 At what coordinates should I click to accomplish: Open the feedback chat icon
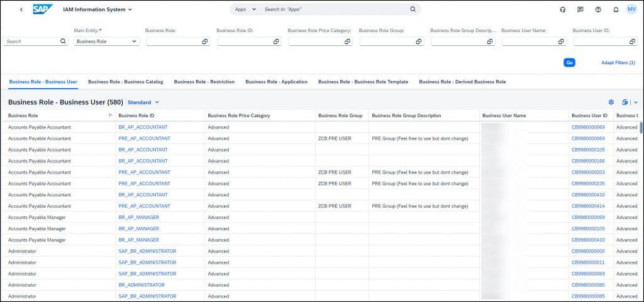click(x=580, y=9)
